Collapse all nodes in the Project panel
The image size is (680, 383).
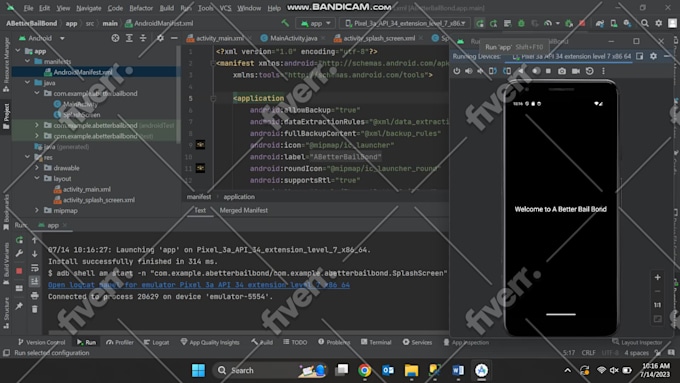143,38
